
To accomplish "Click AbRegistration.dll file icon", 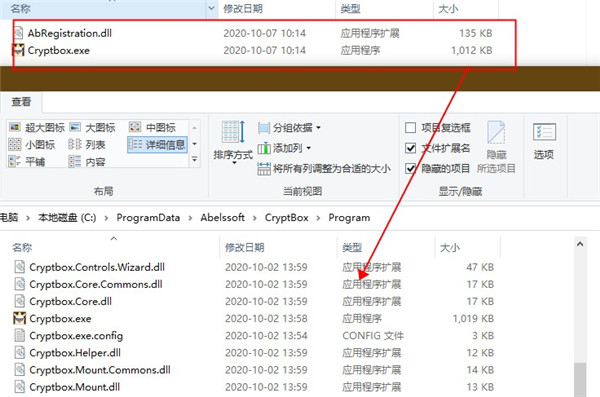I will [x=19, y=33].
